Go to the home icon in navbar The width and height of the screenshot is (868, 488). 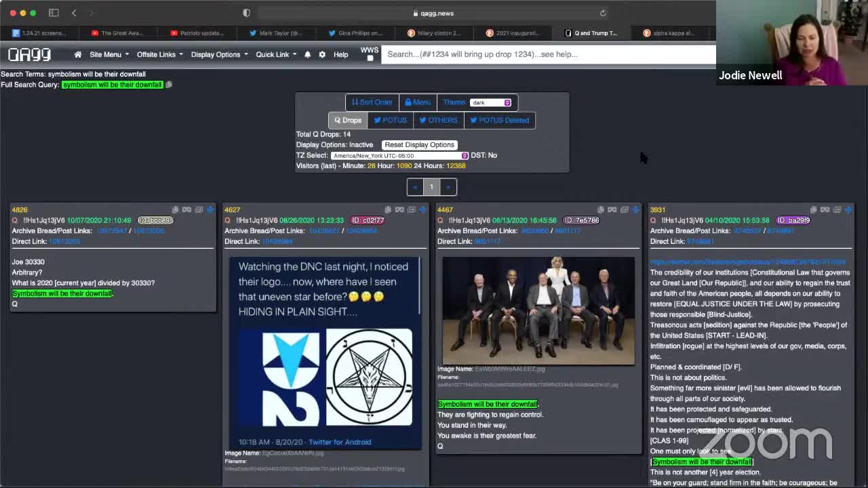coord(78,54)
